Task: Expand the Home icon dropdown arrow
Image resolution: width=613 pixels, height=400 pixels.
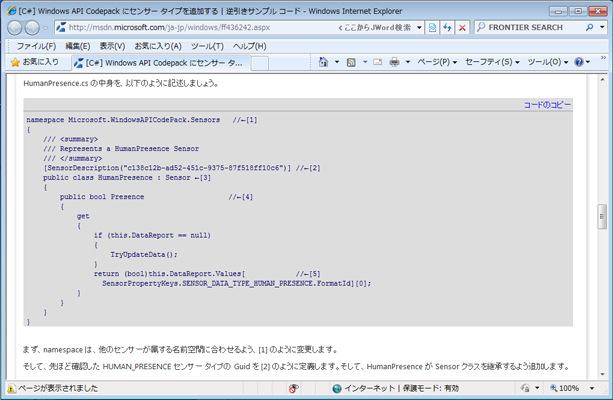Action: tap(337, 62)
